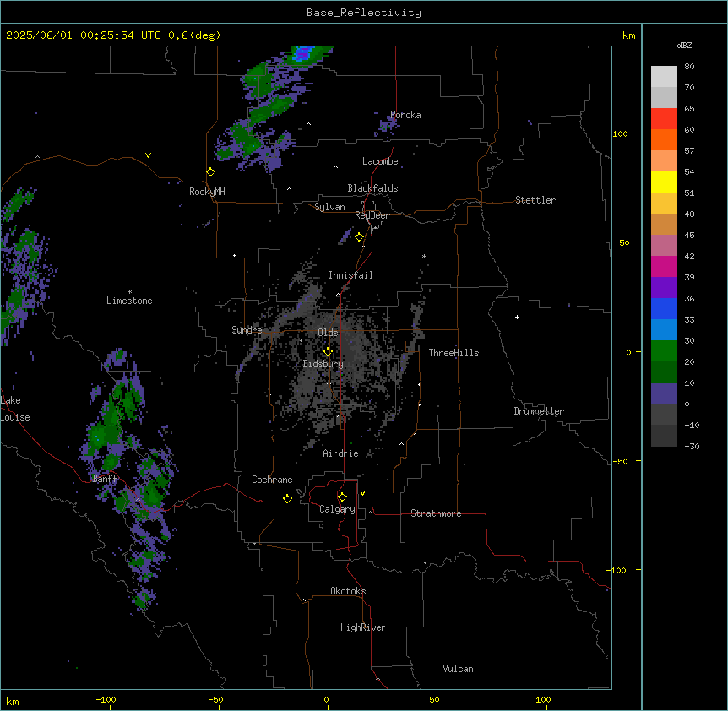Click the Olds town label
The image size is (728, 711).
328,333
